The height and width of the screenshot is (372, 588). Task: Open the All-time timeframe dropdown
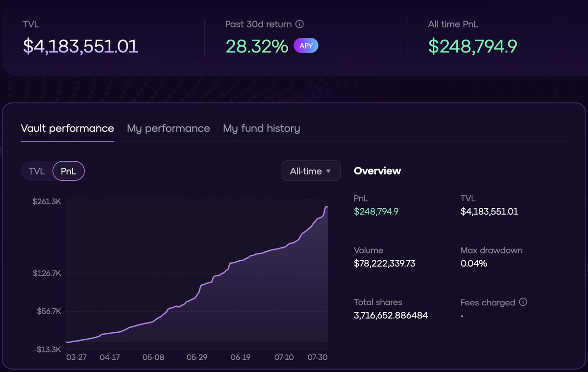311,171
